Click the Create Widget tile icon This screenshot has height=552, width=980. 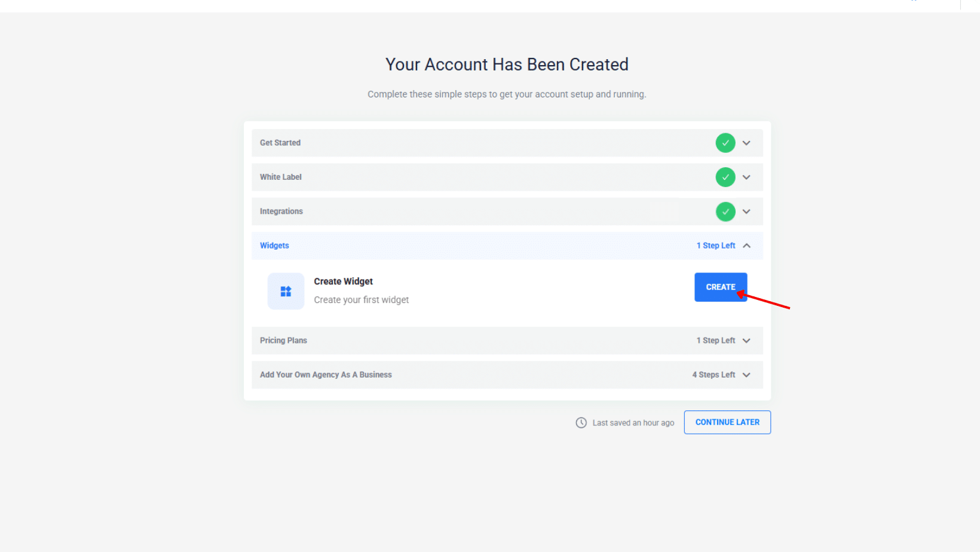click(x=286, y=292)
